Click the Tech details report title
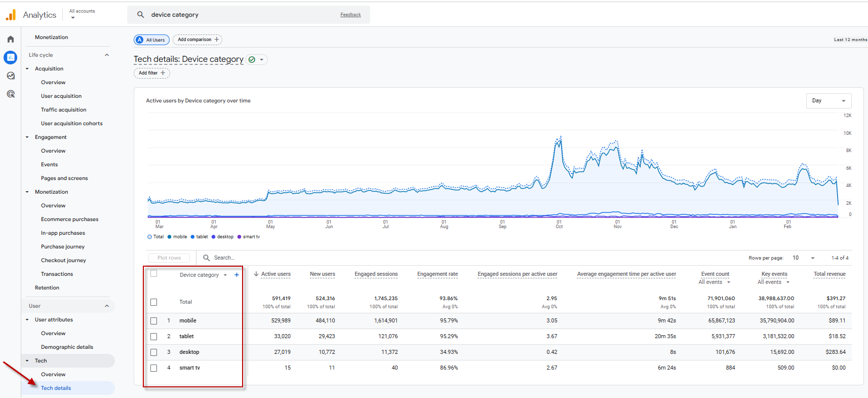 (188, 59)
